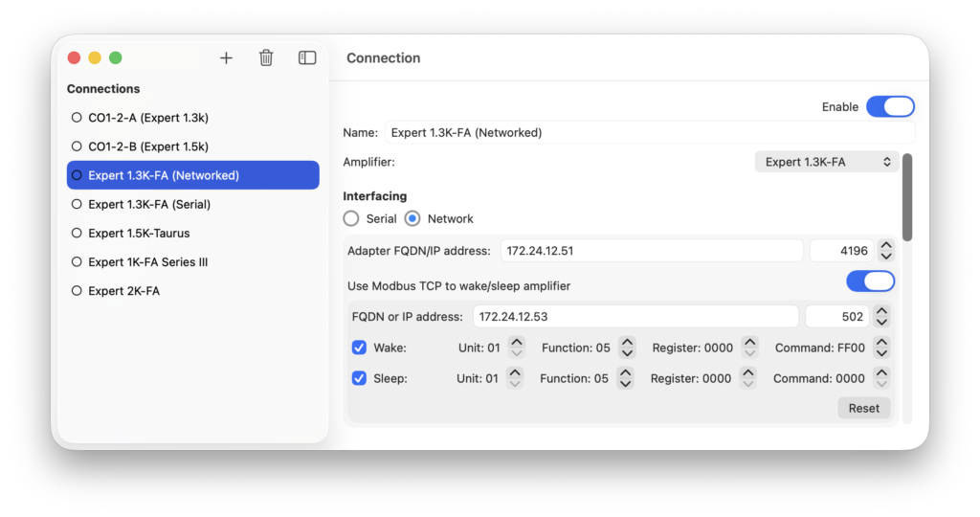Select Expert 1.5K-Taurus connection
Viewport: 980px width, 517px height.
(193, 233)
